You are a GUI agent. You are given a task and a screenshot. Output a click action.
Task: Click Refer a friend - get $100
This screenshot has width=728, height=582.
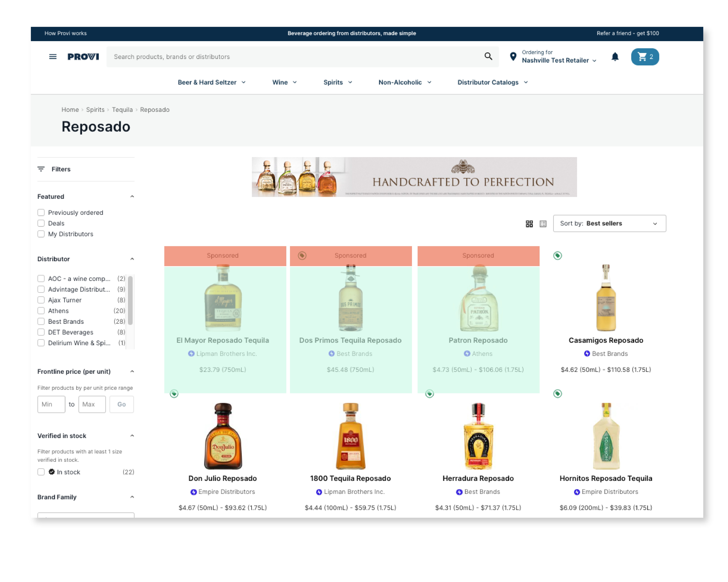tap(628, 33)
